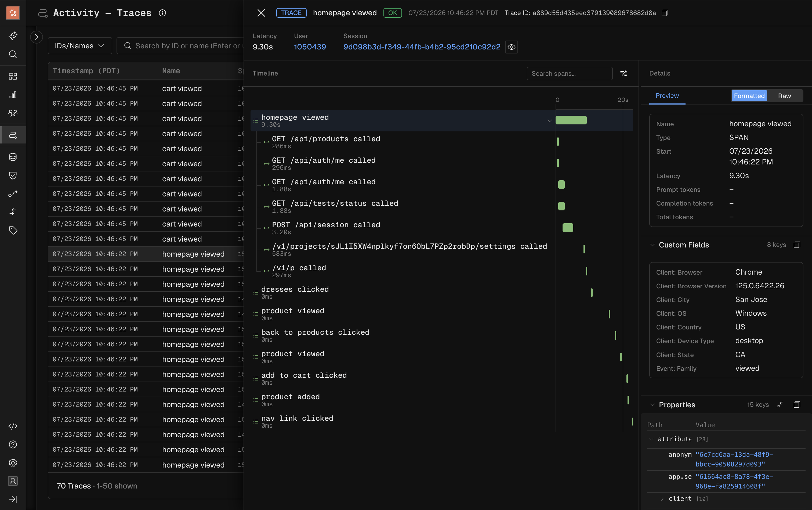Click the '70 Traces' count text

pyautogui.click(x=74, y=486)
